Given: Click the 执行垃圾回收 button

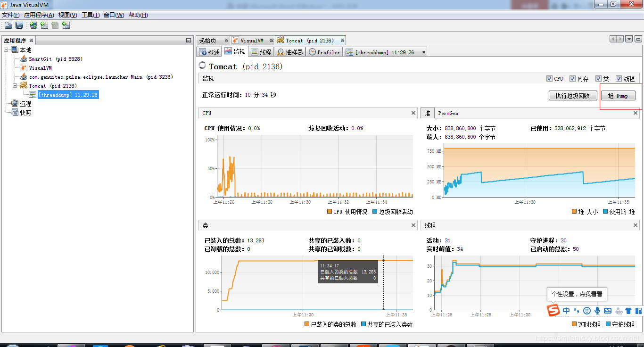Looking at the screenshot, I should 572,96.
